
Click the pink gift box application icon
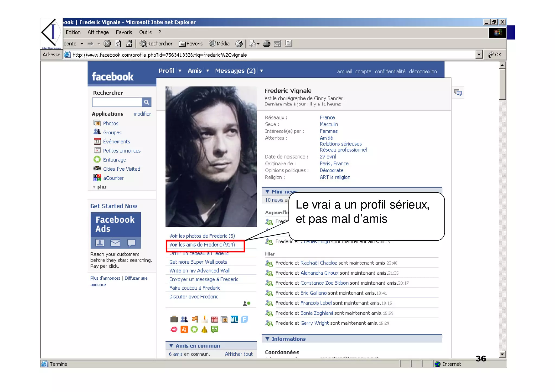click(214, 319)
